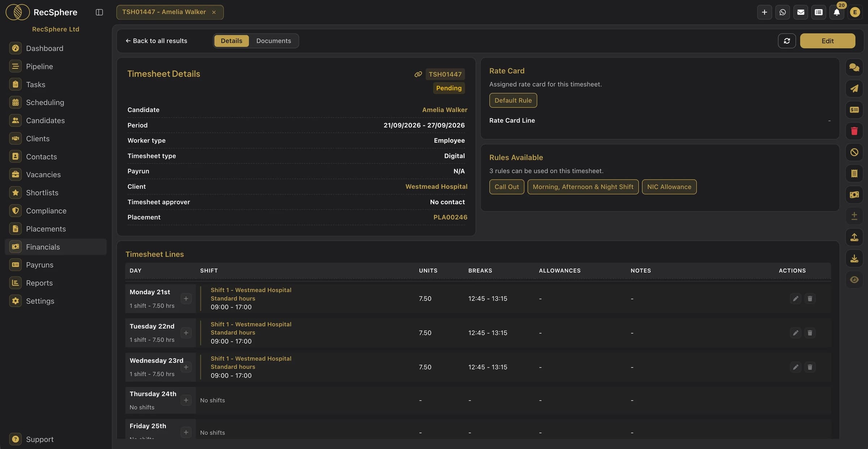
Task: Open the user avatar E menu
Action: click(855, 12)
